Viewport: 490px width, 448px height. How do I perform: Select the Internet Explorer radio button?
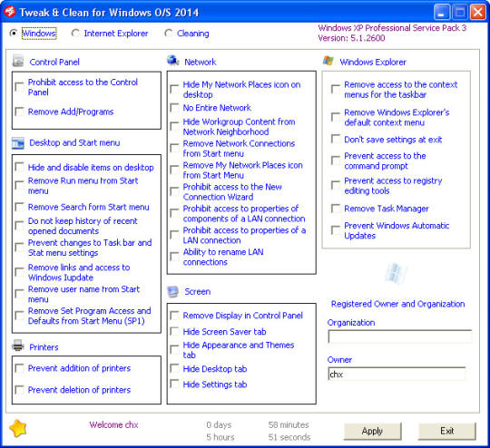(75, 33)
